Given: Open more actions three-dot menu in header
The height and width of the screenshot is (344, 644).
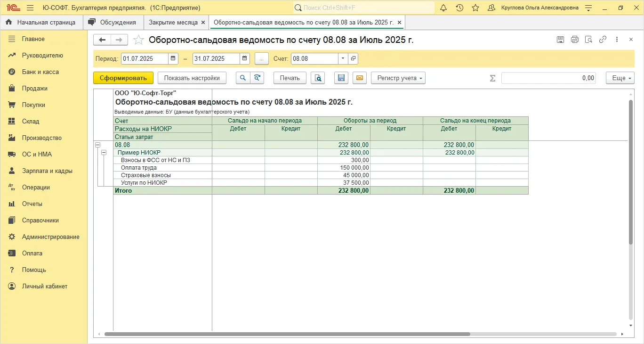Looking at the screenshot, I should point(617,40).
